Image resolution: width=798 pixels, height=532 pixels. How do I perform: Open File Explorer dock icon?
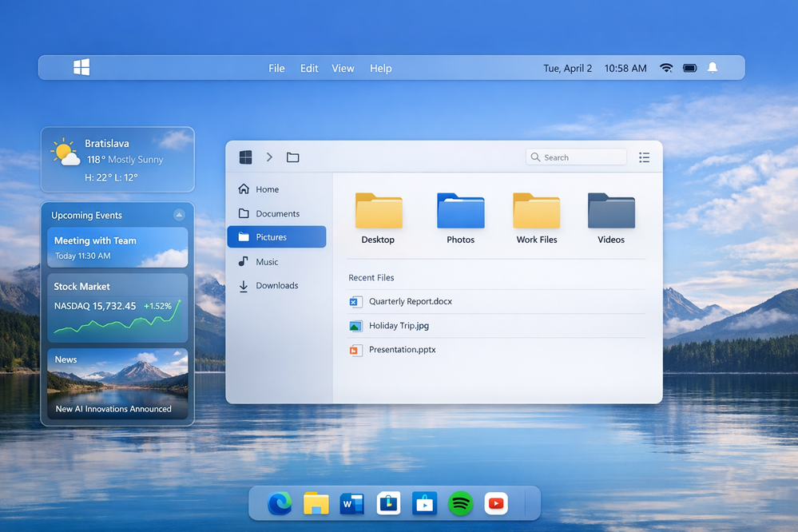coord(316,503)
